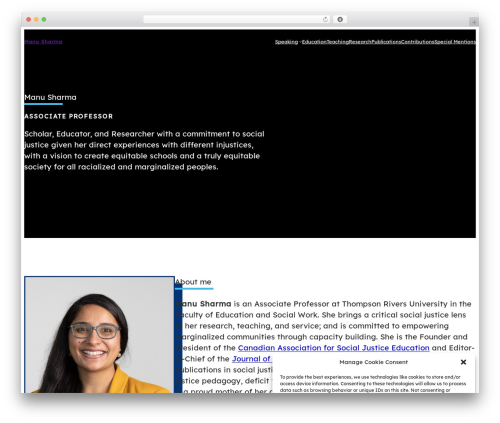Go to the Contributions page

[418, 42]
